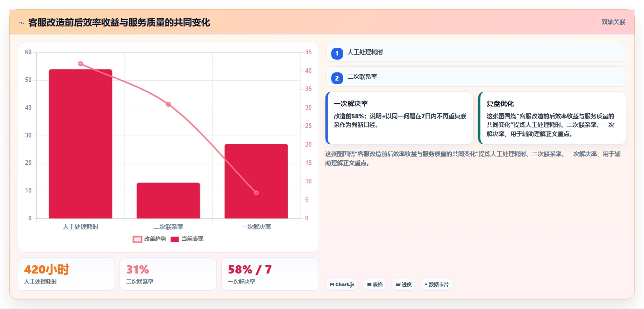
Task: Click the 一次解决率 bar in chart
Action: click(x=256, y=181)
